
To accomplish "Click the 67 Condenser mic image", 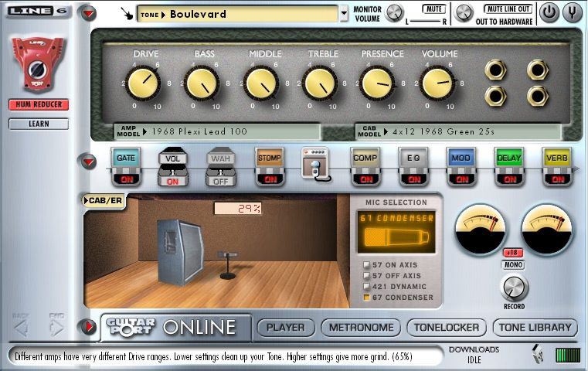I will point(396,237).
